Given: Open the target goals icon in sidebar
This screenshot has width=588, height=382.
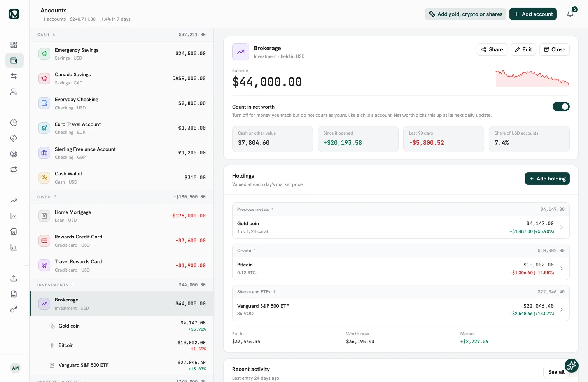Looking at the screenshot, I should (14, 154).
